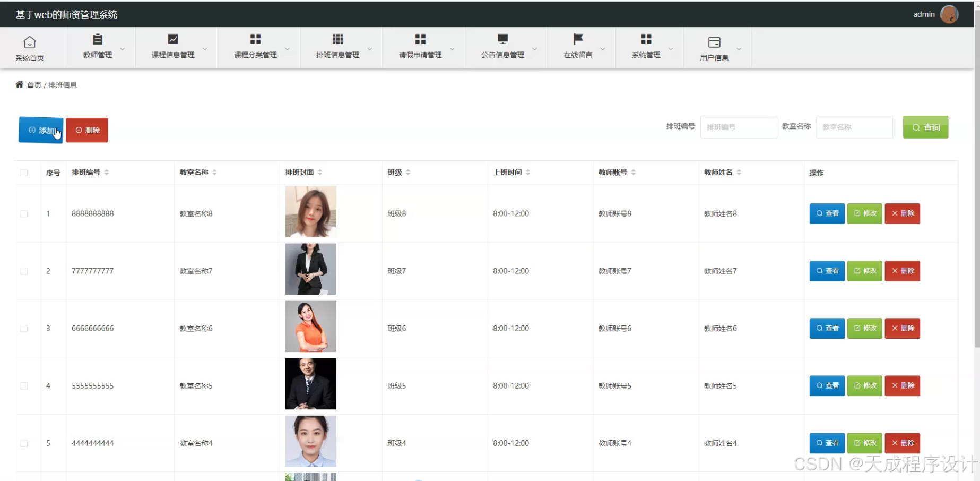The height and width of the screenshot is (481, 980).
Task: Sort by 排班封面 column arrows
Action: pyautogui.click(x=320, y=172)
